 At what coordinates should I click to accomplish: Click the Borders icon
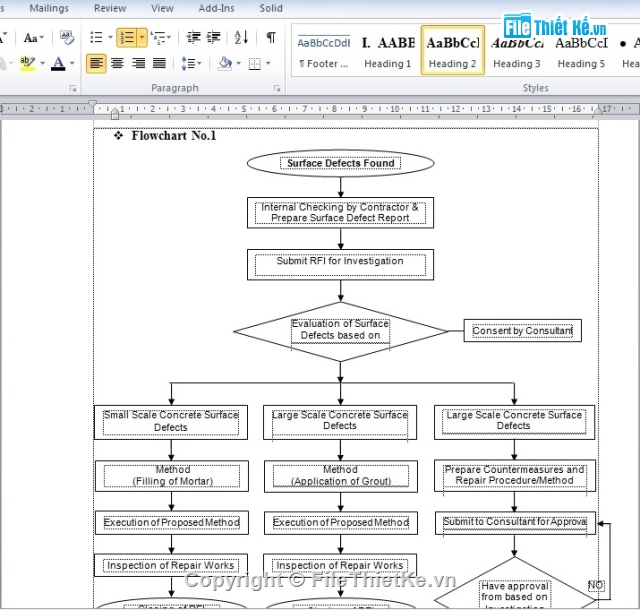(255, 63)
